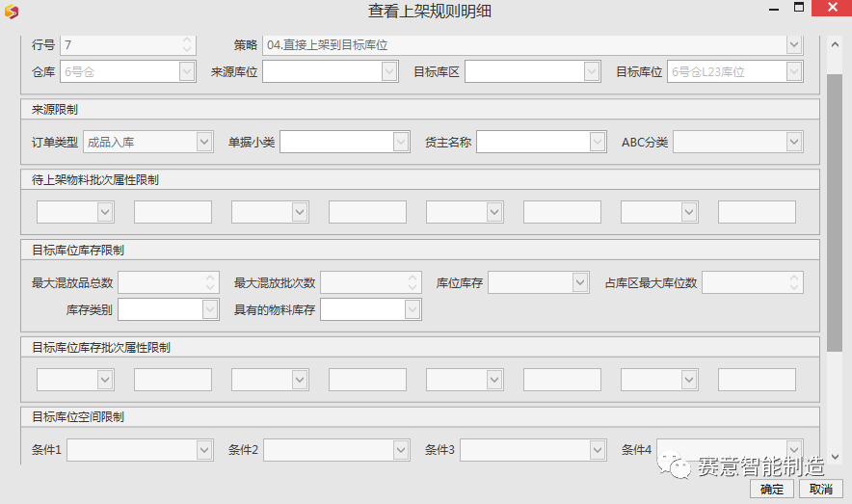
Task: Open the 目标库区 dropdown
Action: tap(592, 72)
